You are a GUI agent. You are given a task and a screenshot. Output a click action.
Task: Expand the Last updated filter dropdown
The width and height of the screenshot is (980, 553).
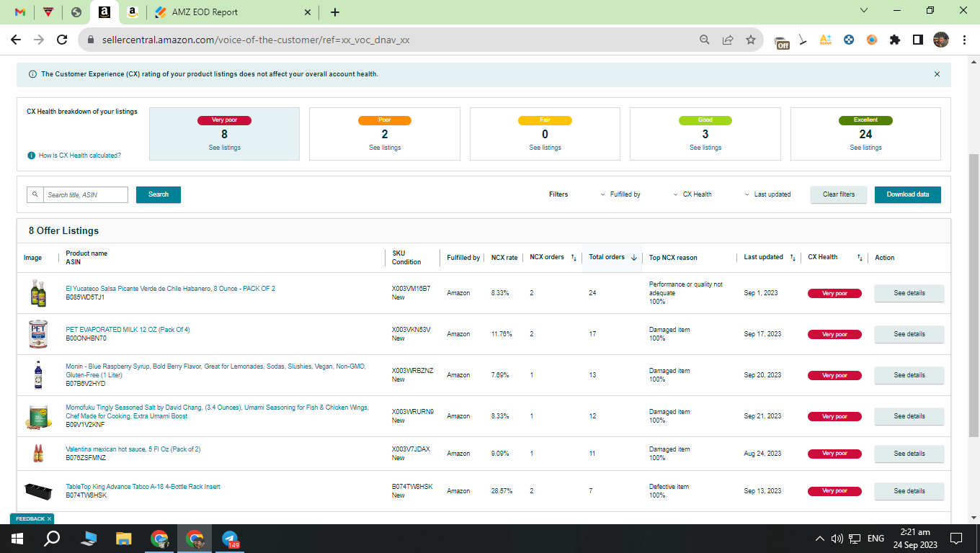(x=767, y=194)
